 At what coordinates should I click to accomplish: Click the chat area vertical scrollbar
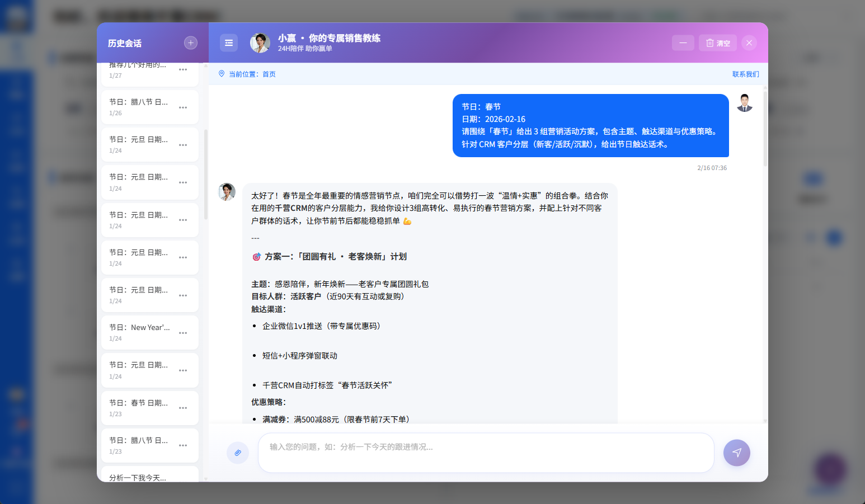click(765, 129)
